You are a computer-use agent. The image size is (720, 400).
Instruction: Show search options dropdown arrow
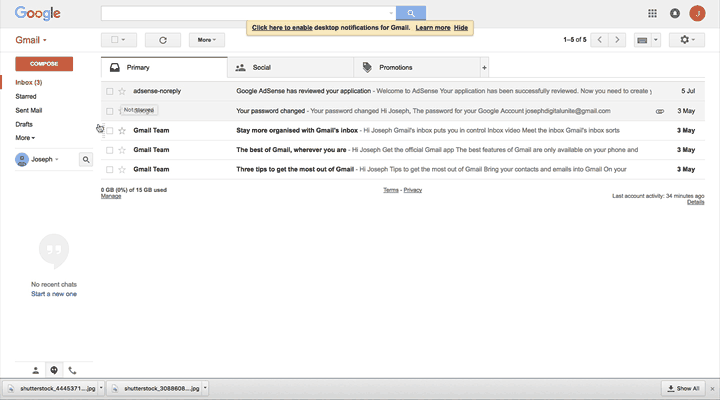coord(391,13)
